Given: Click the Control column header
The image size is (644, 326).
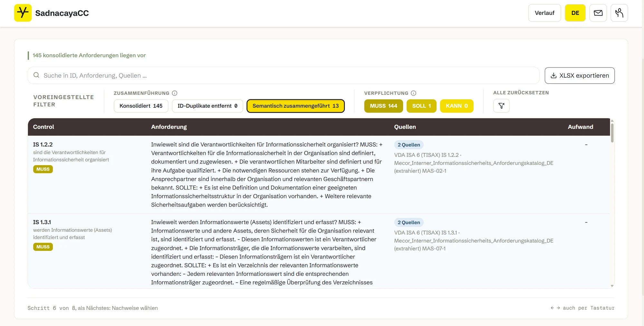Looking at the screenshot, I should 43,127.
